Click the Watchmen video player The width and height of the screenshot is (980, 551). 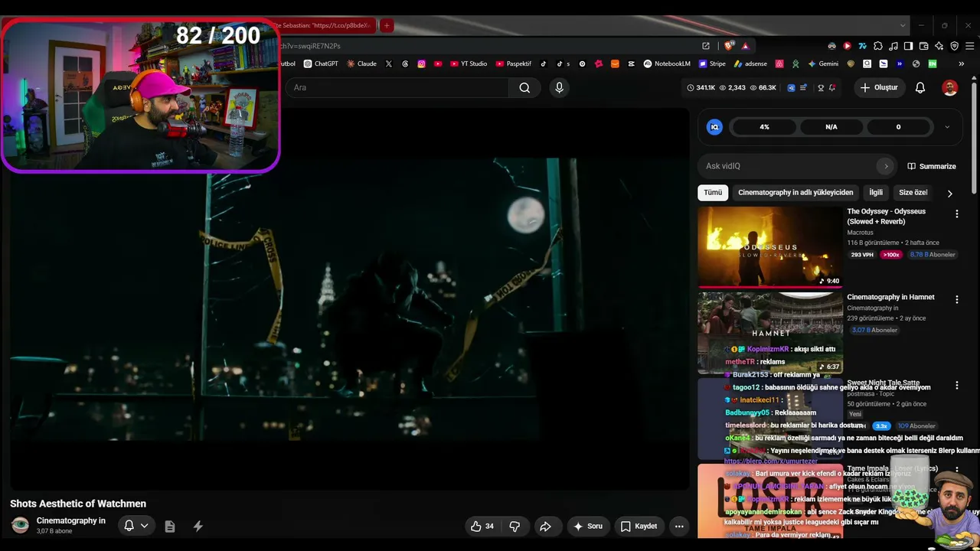tap(349, 298)
